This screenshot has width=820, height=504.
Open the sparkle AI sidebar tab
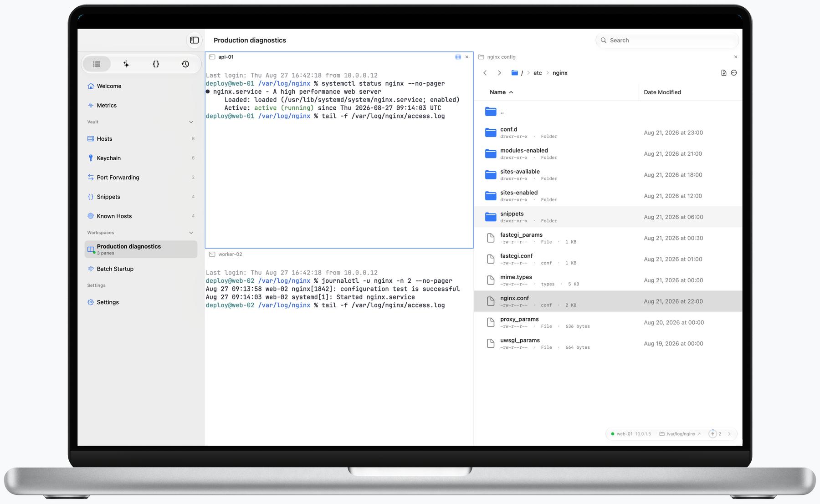pos(126,64)
